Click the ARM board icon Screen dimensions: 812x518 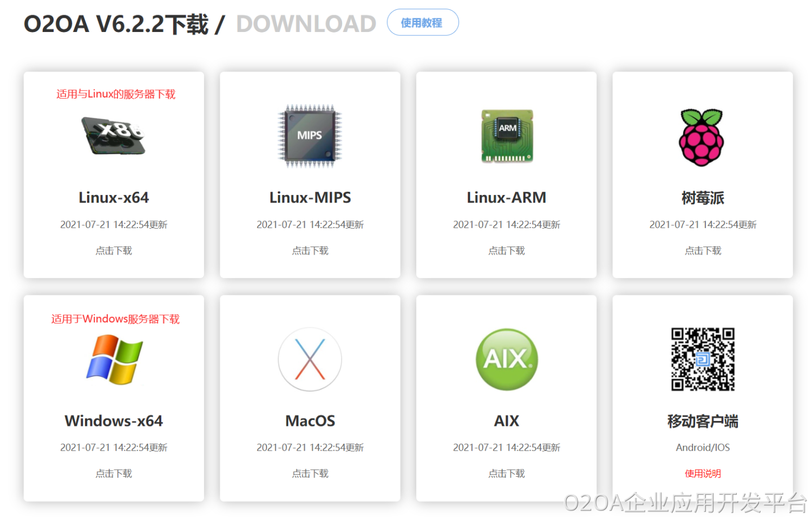(506, 135)
